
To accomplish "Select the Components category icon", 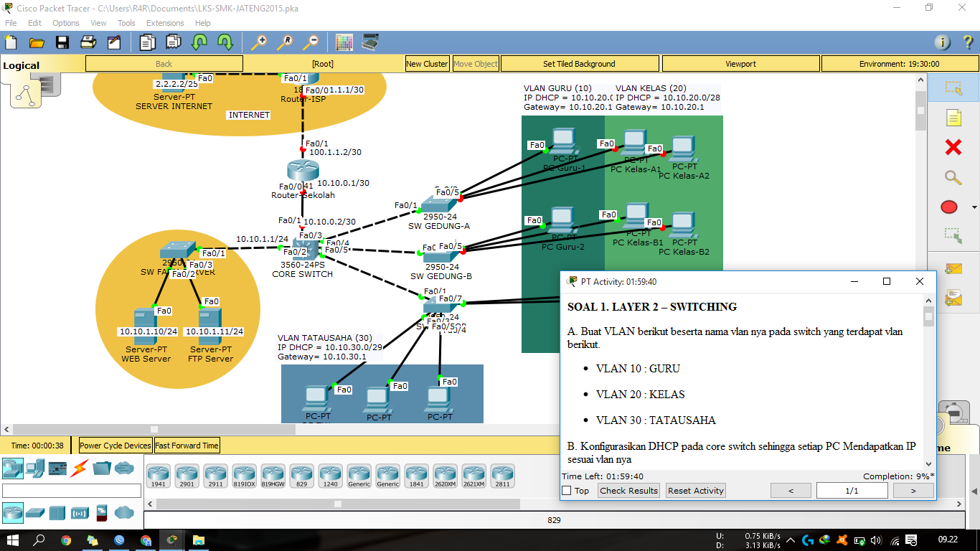I will pyautogui.click(x=57, y=468).
